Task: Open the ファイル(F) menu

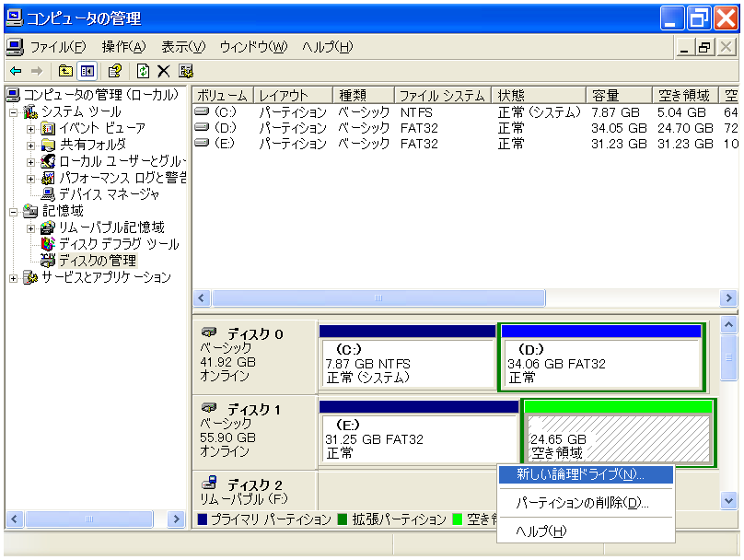Action: pyautogui.click(x=58, y=47)
